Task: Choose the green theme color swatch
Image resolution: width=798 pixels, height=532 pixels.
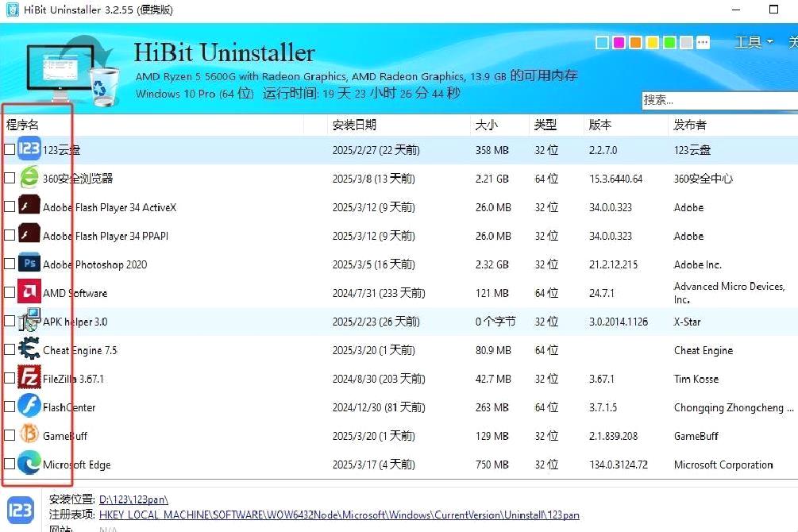Action: [669, 42]
